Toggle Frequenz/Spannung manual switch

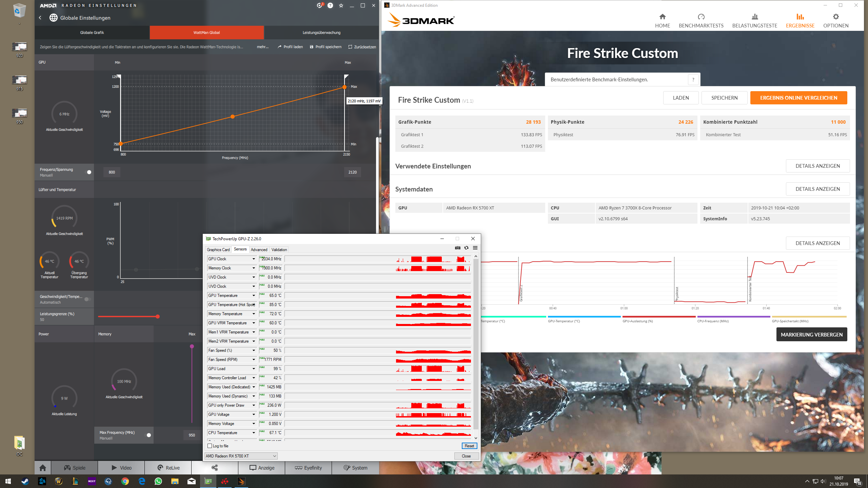pyautogui.click(x=88, y=172)
